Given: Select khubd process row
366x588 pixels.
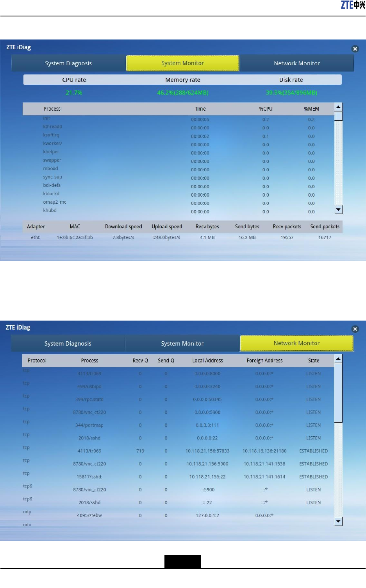Looking at the screenshot, I should pos(179,211).
